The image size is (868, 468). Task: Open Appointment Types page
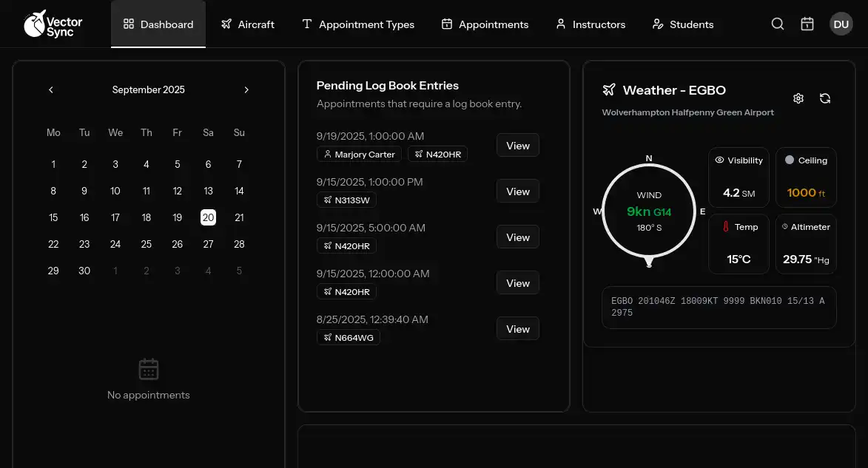pos(358,24)
